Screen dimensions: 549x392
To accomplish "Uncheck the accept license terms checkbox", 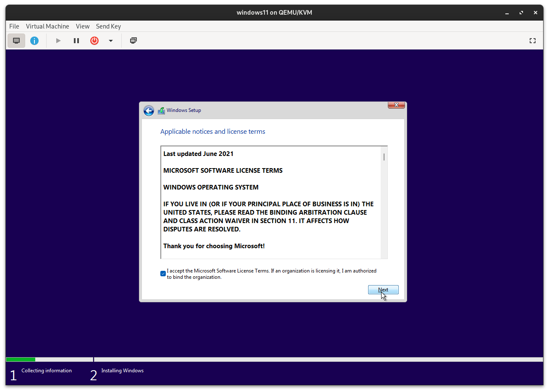I will [163, 274].
